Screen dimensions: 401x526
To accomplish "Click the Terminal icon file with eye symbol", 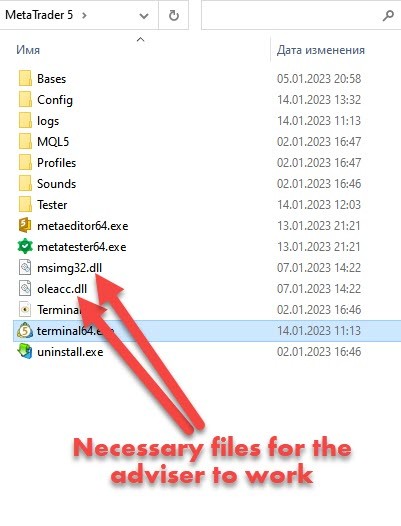I will click(x=25, y=309).
